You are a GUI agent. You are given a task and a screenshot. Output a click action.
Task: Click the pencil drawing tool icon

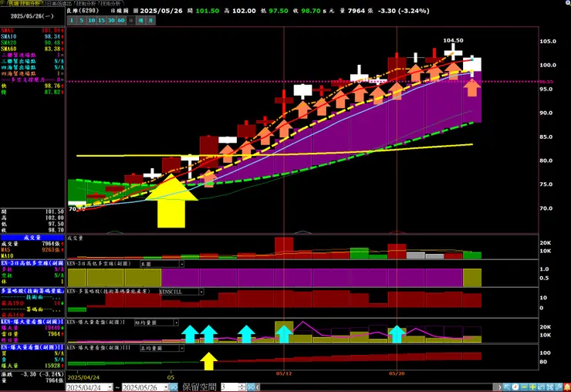pyautogui.click(x=558, y=387)
